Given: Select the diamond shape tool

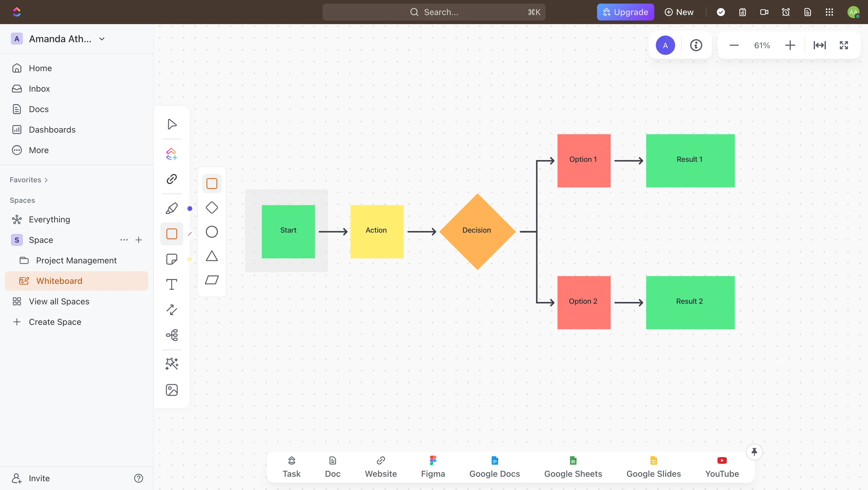Looking at the screenshot, I should [x=212, y=208].
